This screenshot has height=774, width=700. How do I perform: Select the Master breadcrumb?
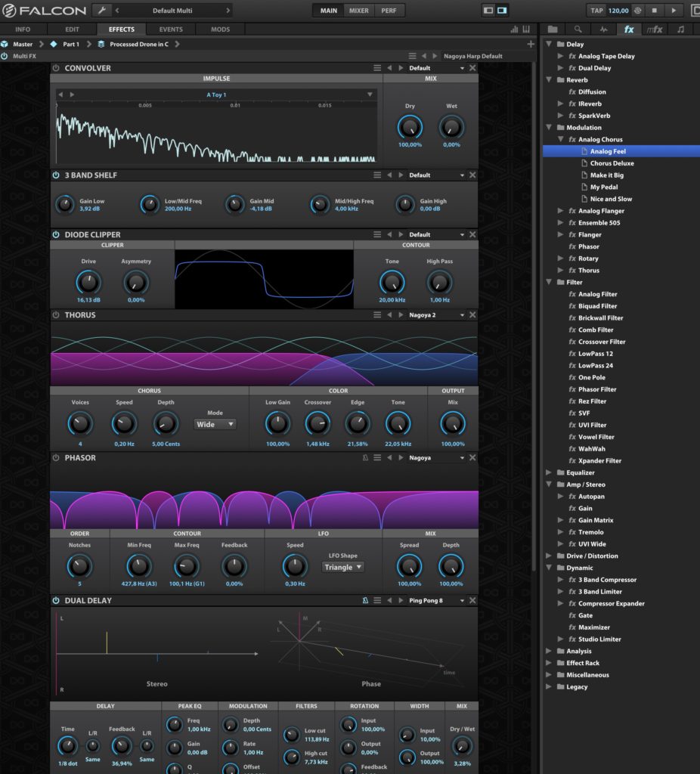(x=23, y=44)
